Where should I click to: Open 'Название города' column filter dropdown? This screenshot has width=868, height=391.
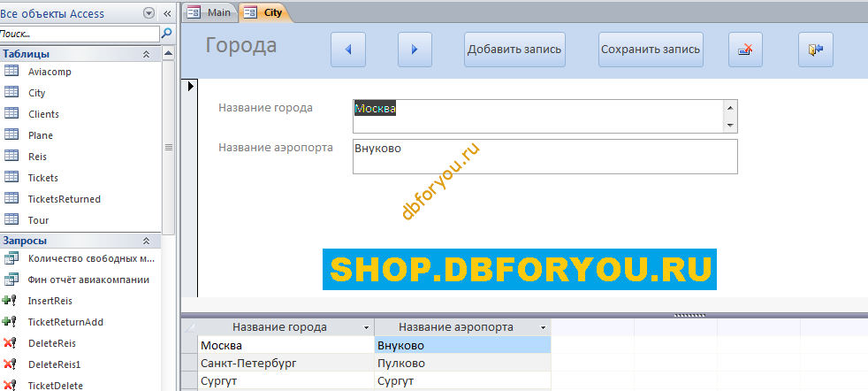[x=366, y=328]
